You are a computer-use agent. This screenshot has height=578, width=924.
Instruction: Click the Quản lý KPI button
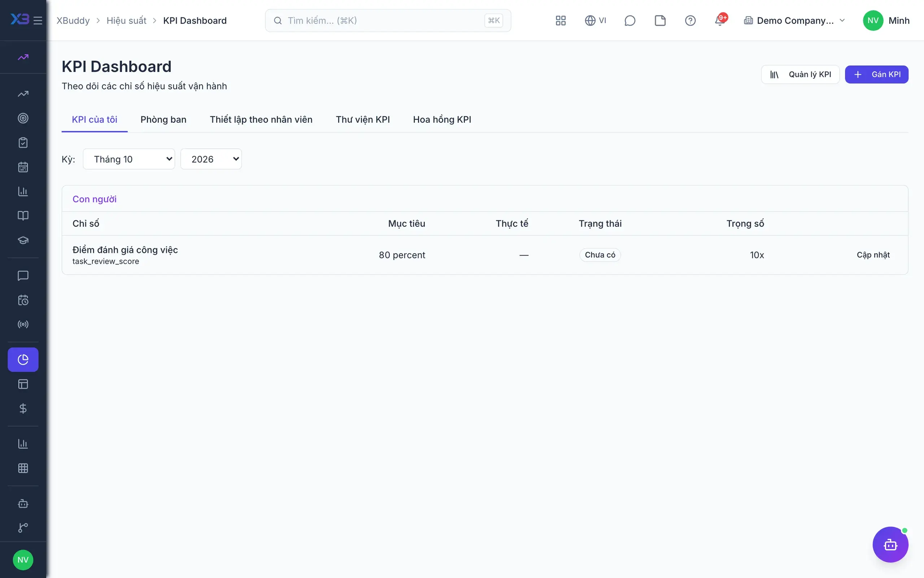pyautogui.click(x=800, y=74)
